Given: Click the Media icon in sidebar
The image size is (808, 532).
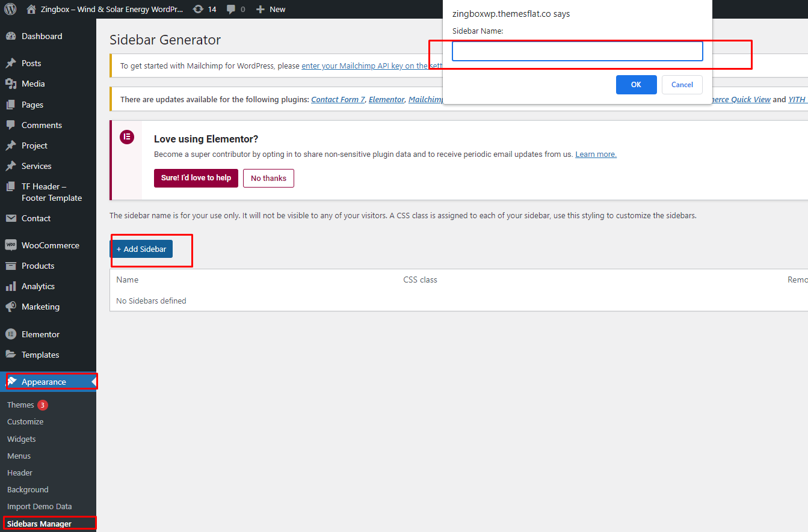Looking at the screenshot, I should tap(11, 84).
